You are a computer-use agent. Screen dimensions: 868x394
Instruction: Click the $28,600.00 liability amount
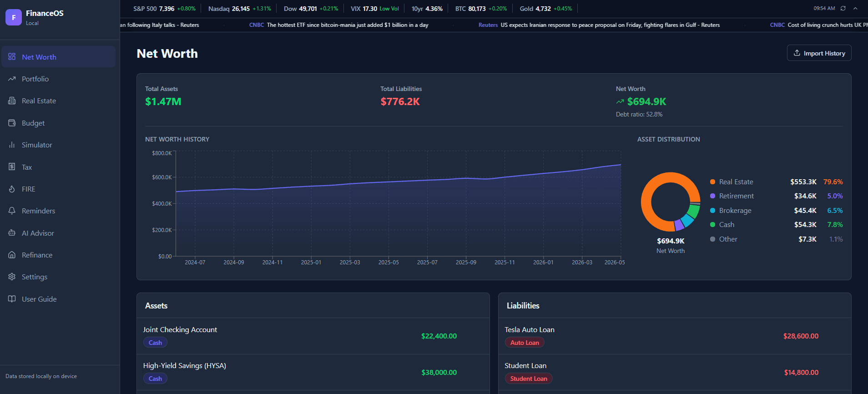tap(801, 336)
